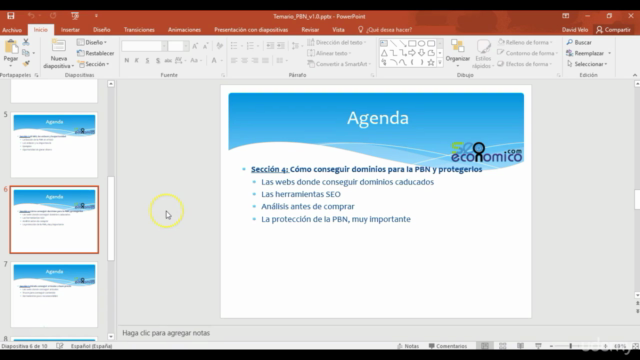Click the Undo arrow icon
Image resolution: width=640 pixels, height=360 pixels.
click(31, 16)
